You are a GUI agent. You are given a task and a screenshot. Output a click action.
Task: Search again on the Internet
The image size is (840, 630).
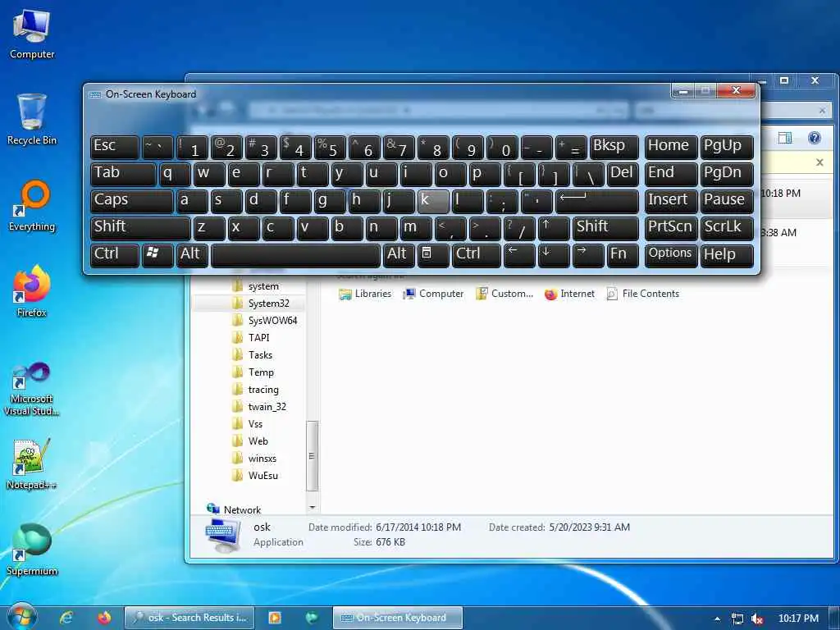569,294
